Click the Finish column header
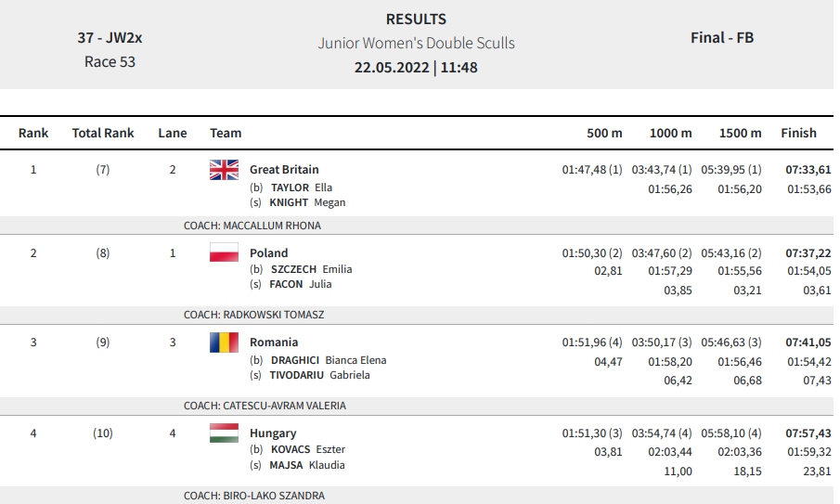The width and height of the screenshot is (840, 504). tap(798, 133)
